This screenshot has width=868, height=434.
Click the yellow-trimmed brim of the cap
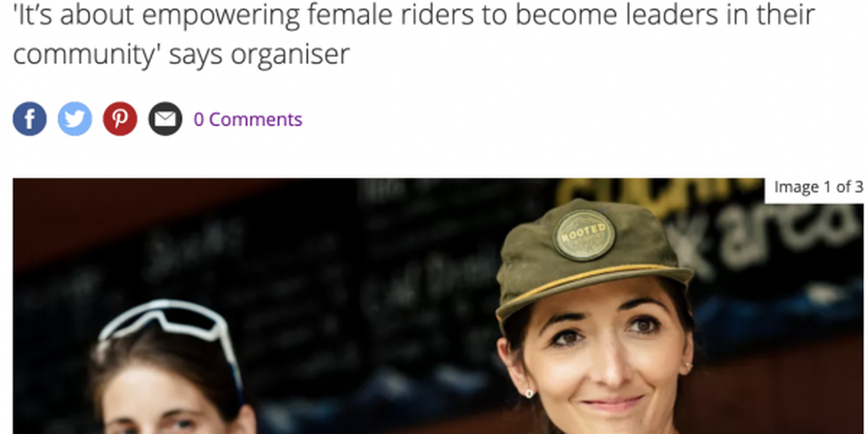pos(593,286)
